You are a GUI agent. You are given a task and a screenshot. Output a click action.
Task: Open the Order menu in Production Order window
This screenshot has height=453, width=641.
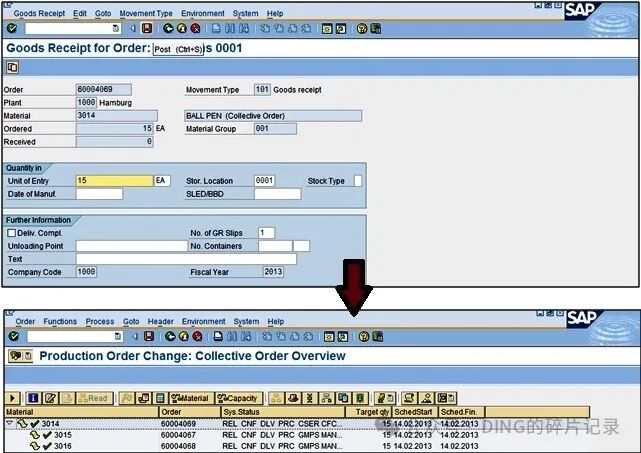pyautogui.click(x=25, y=321)
